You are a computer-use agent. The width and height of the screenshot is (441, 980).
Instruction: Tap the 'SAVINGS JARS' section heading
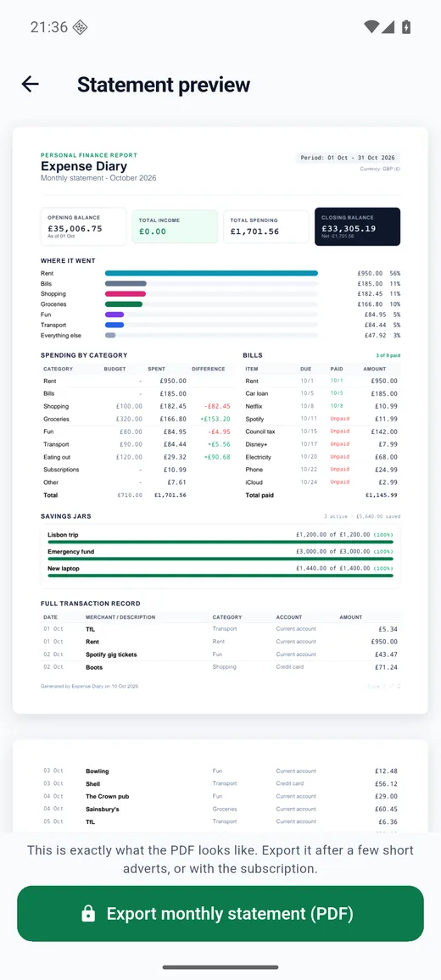[65, 516]
